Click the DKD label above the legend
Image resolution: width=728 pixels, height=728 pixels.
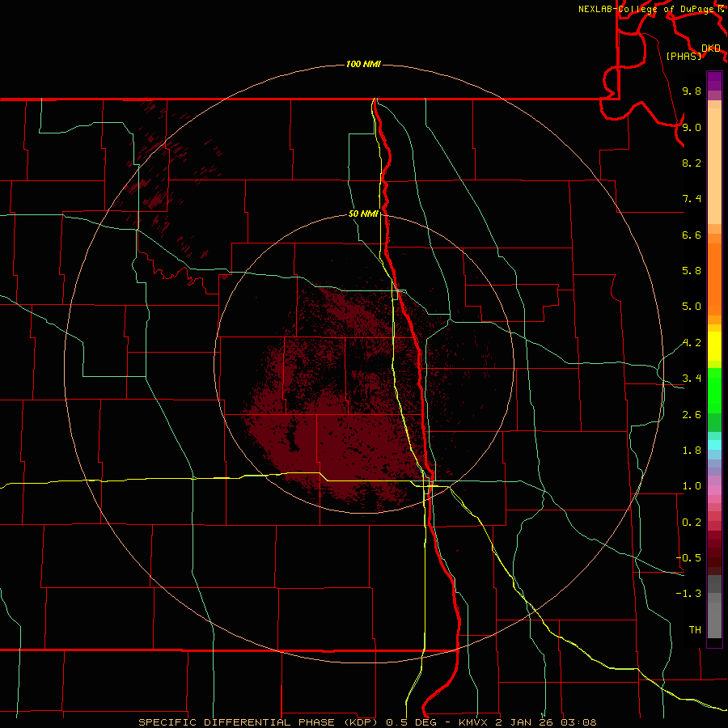click(711, 49)
